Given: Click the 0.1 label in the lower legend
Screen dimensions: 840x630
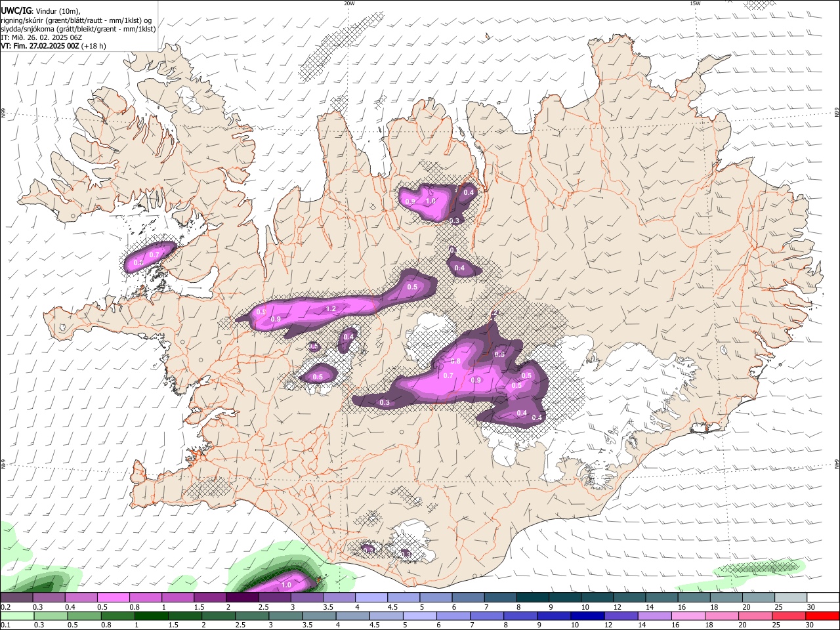Looking at the screenshot, I should [5, 625].
